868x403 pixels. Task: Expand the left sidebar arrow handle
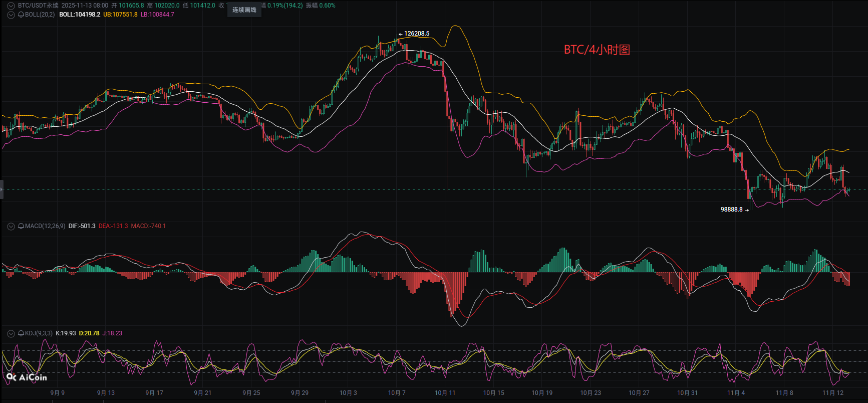(x=2, y=189)
